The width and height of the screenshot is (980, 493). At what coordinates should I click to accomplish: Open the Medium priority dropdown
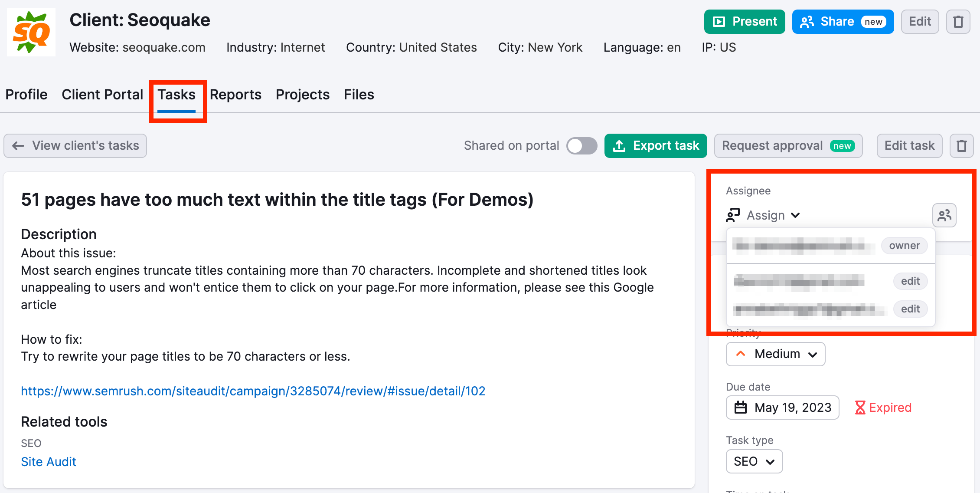pyautogui.click(x=775, y=354)
